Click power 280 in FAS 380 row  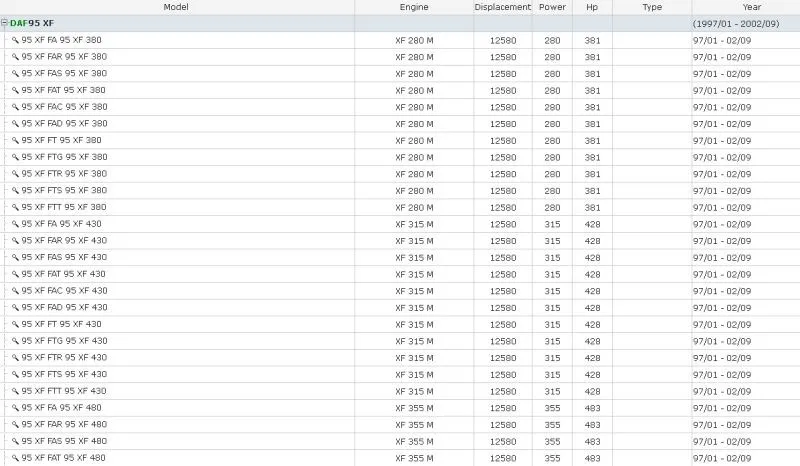pyautogui.click(x=552, y=74)
